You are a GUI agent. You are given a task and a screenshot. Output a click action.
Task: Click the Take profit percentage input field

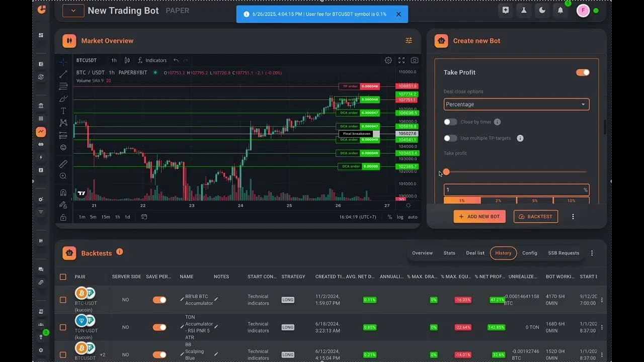click(513, 190)
